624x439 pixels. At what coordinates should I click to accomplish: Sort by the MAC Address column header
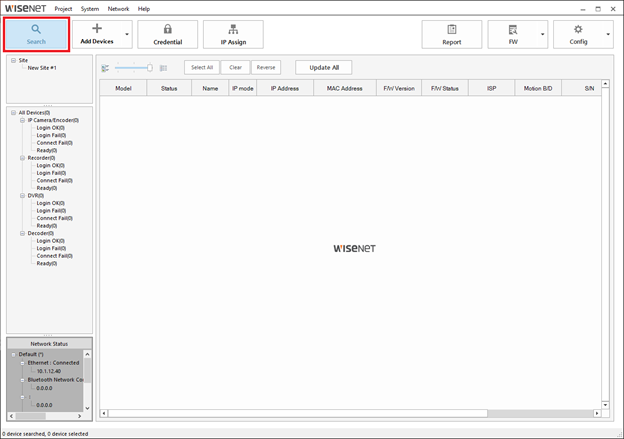(x=345, y=88)
